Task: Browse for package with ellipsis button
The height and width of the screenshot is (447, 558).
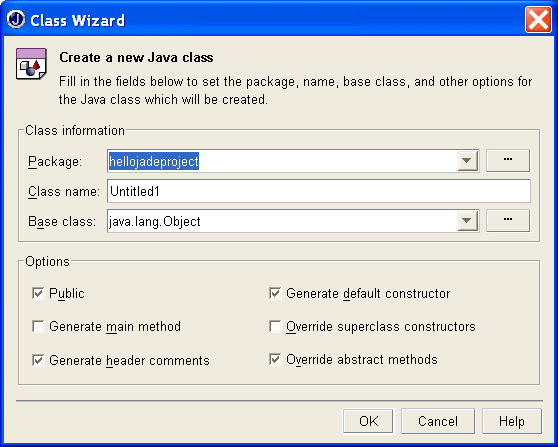Action: pos(508,161)
